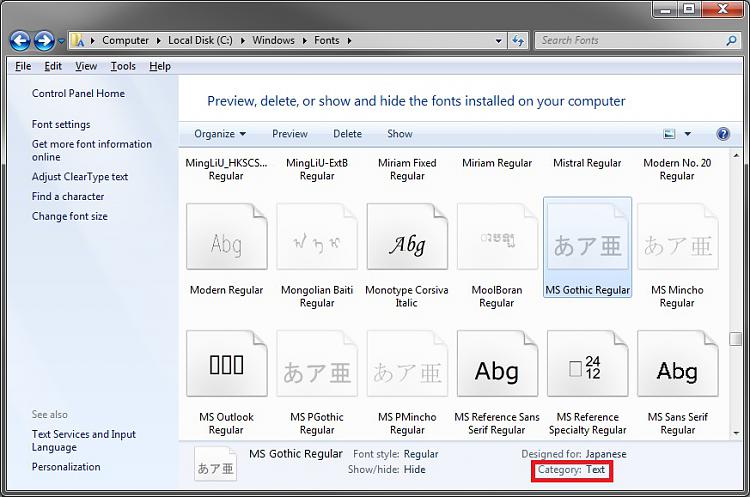The height and width of the screenshot is (497, 750).
Task: Click the blue Help question mark icon
Action: [x=723, y=134]
